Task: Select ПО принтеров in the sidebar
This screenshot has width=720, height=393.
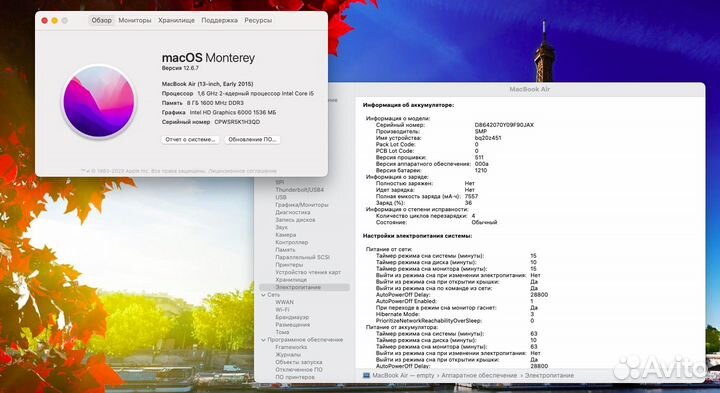Action: pos(295,377)
